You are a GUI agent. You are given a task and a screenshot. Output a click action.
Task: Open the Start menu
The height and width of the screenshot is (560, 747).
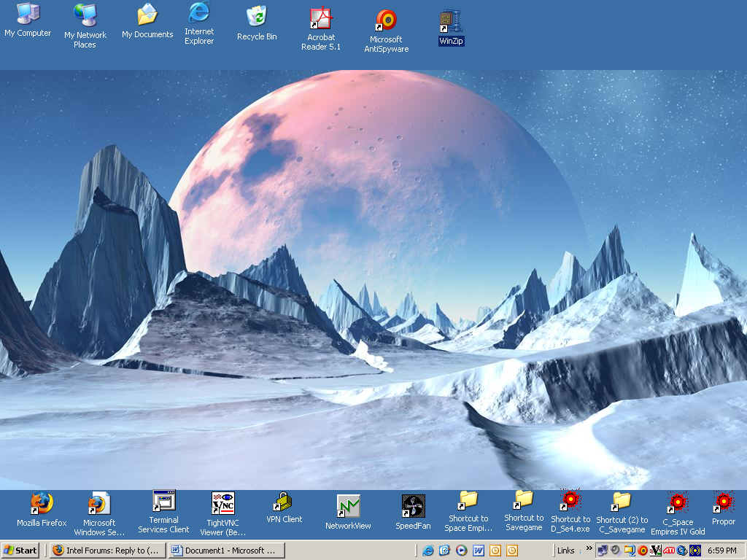tap(21, 551)
